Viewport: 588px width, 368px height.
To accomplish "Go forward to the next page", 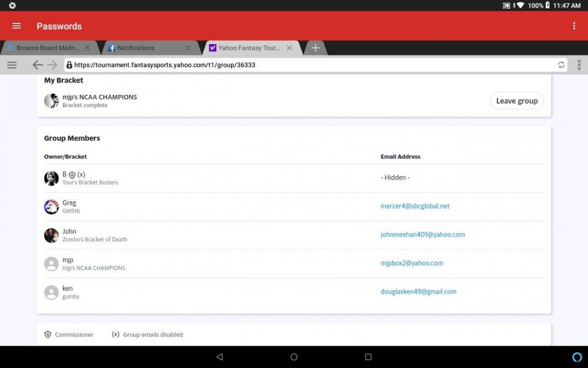I will pyautogui.click(x=52, y=65).
